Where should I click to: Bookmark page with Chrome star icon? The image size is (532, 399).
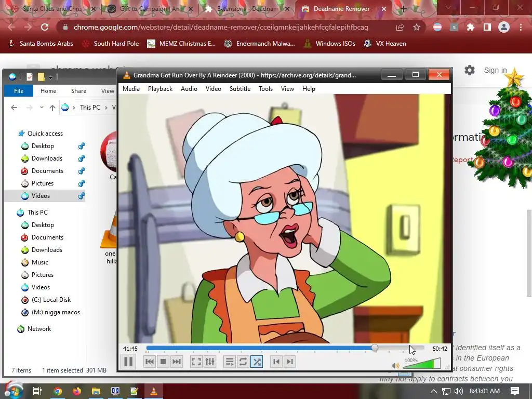pyautogui.click(x=417, y=27)
